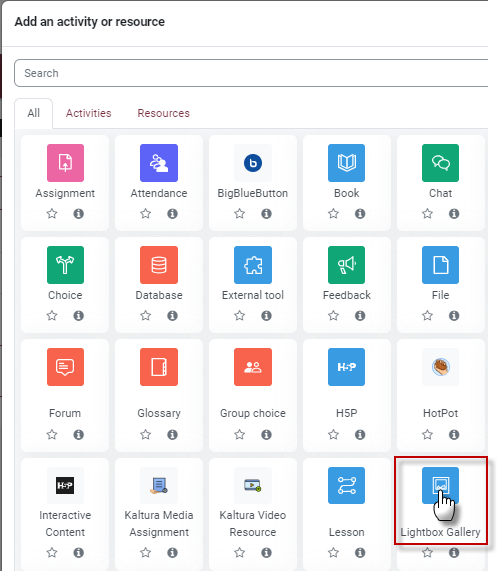Show info for the Glossary activity
The width and height of the screenshot is (498, 571).
pyautogui.click(x=173, y=434)
